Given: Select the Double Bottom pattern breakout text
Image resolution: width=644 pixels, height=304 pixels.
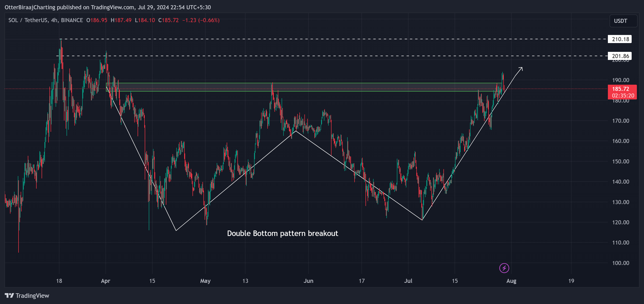Looking at the screenshot, I should [x=283, y=233].
